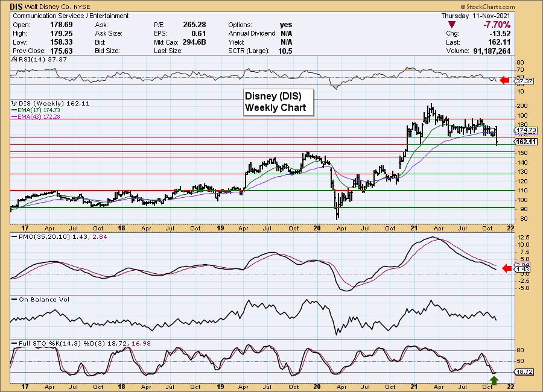Viewport: 543px width, 392px height.
Task: Click the green line swatch for EMA(17)
Action: (x=15, y=110)
